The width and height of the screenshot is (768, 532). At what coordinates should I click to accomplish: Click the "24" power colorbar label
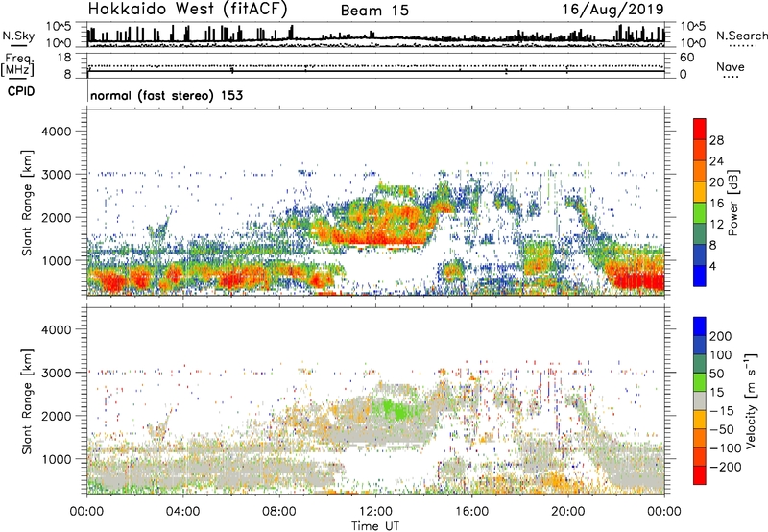click(x=716, y=161)
